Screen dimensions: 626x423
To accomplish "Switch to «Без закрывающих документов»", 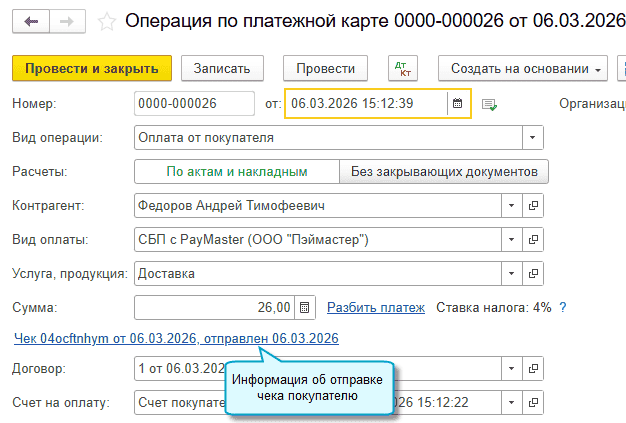I will pyautogui.click(x=444, y=172).
